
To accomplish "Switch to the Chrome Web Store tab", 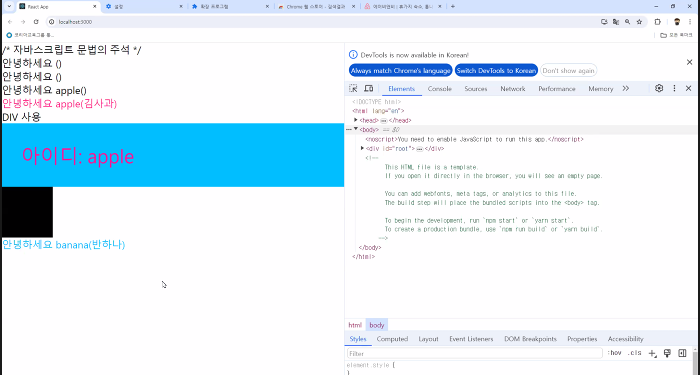I will coord(316,7).
